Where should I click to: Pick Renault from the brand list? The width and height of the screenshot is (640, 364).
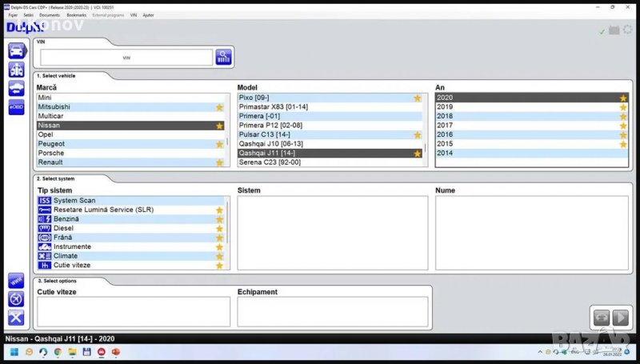click(x=50, y=162)
